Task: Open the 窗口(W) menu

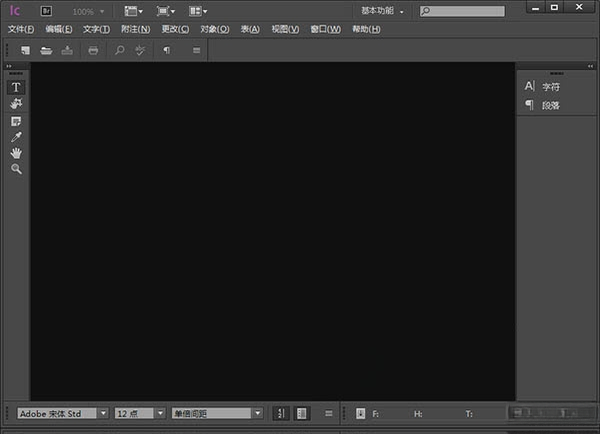Action: coord(325,29)
